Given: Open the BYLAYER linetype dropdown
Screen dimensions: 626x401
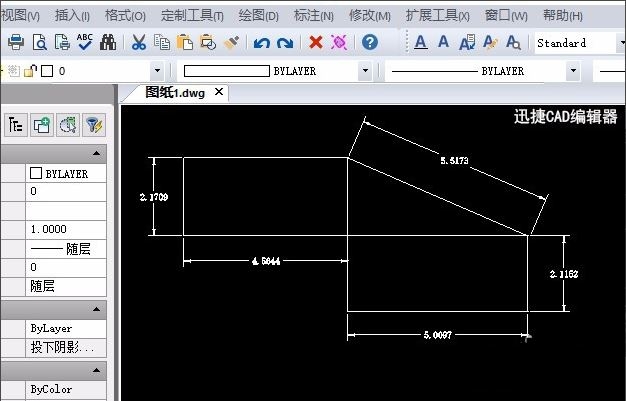Looking at the screenshot, I should [573, 71].
